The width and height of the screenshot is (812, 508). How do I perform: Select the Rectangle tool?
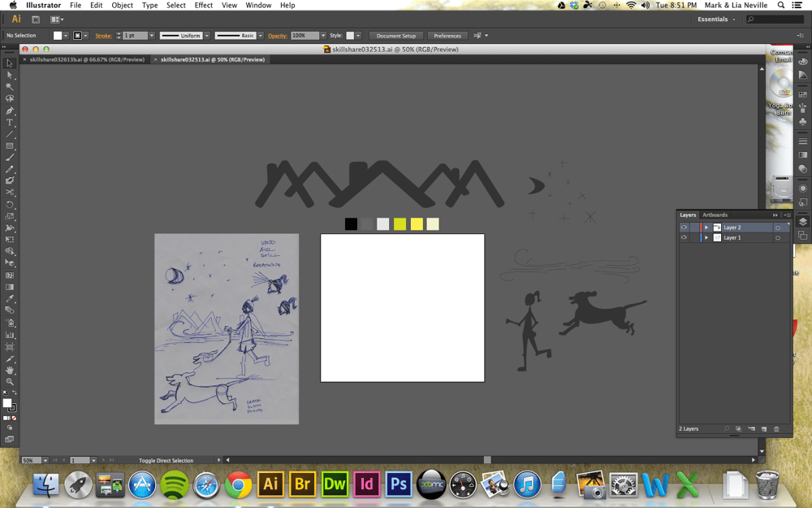[9, 146]
